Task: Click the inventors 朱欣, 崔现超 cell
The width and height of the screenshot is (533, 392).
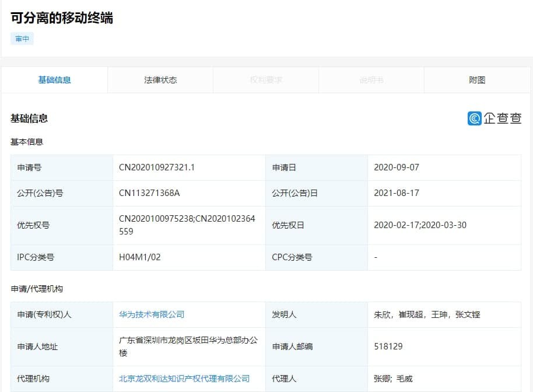Action: click(444, 314)
